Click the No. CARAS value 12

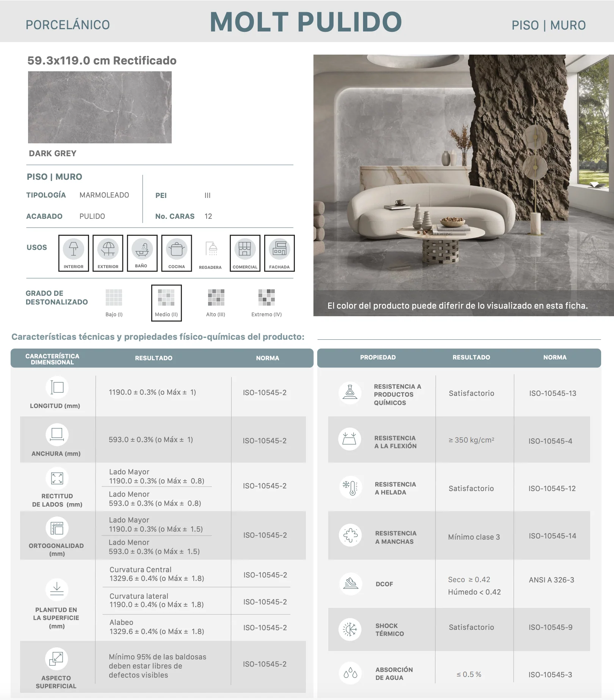tap(208, 216)
